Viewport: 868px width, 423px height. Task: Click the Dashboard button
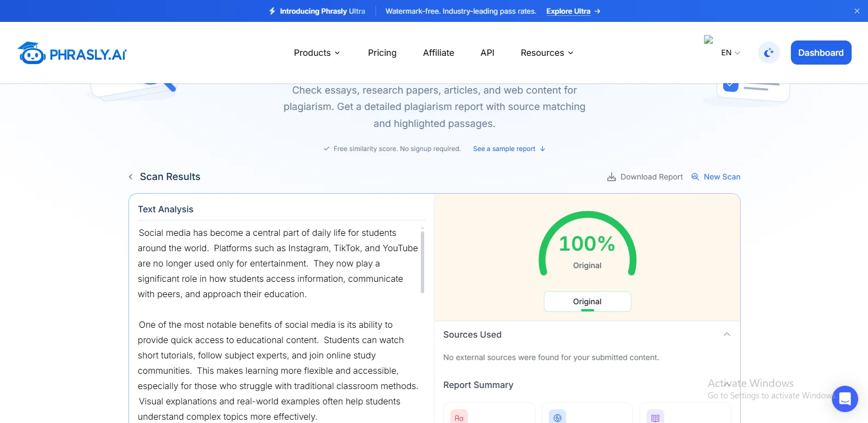click(821, 53)
